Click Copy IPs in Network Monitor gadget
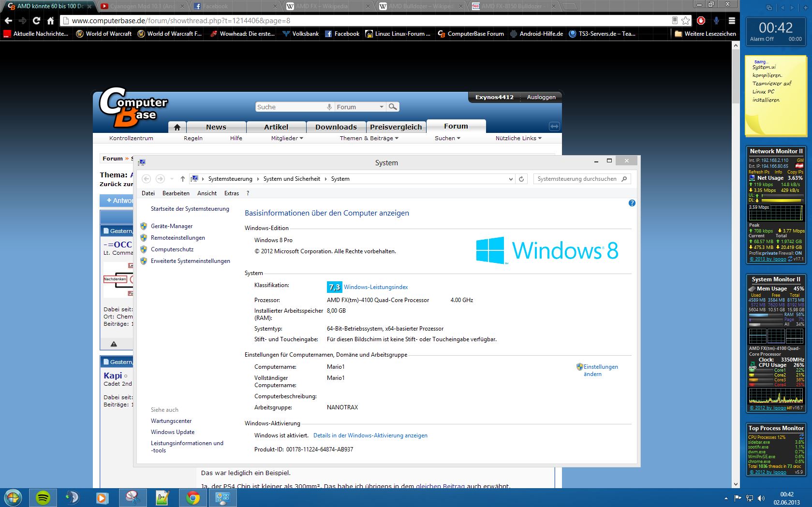This screenshot has height=507, width=812. [x=795, y=172]
